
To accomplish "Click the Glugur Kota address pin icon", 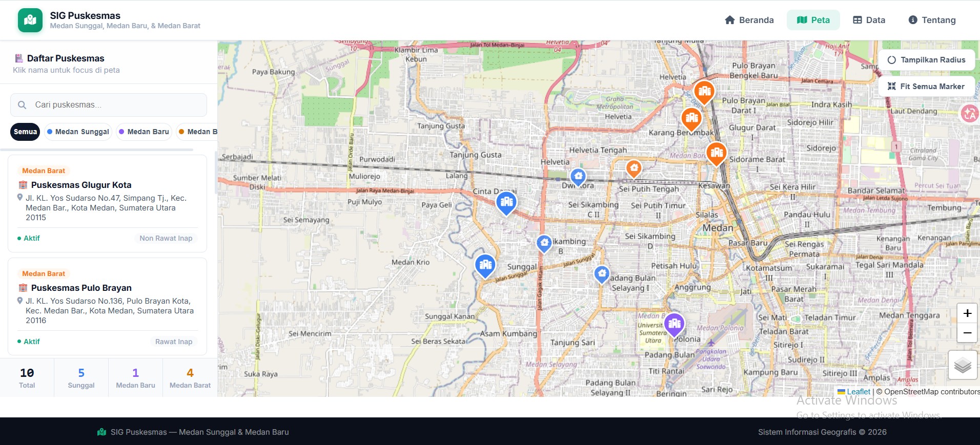I will pos(20,198).
